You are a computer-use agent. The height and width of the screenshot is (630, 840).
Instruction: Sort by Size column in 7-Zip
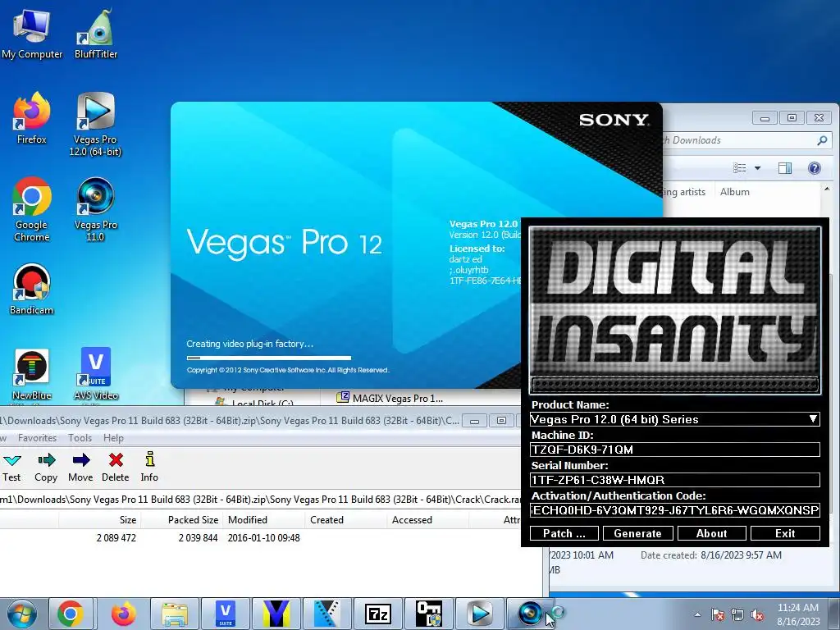click(x=98, y=519)
